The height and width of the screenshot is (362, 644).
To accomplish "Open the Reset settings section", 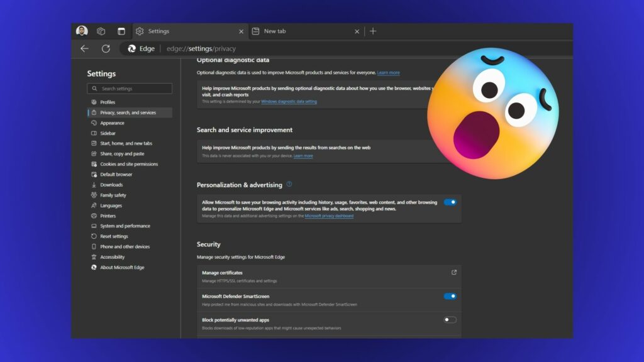I will [114, 236].
